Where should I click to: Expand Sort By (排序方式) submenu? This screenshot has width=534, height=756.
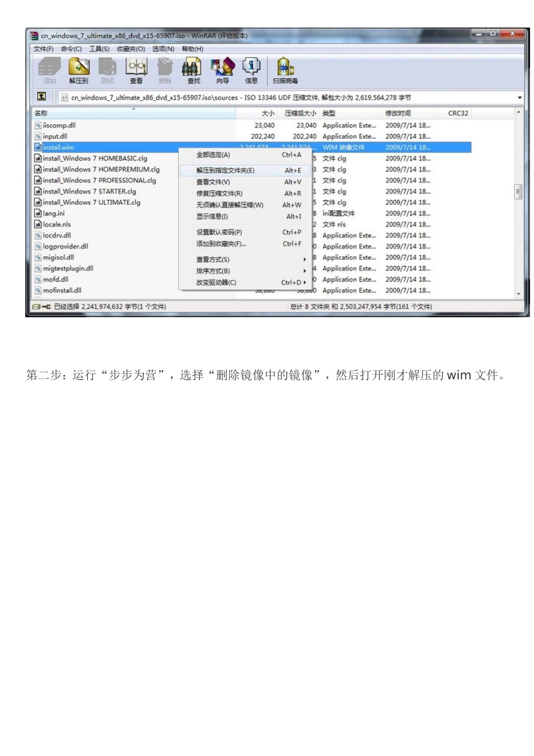point(245,271)
